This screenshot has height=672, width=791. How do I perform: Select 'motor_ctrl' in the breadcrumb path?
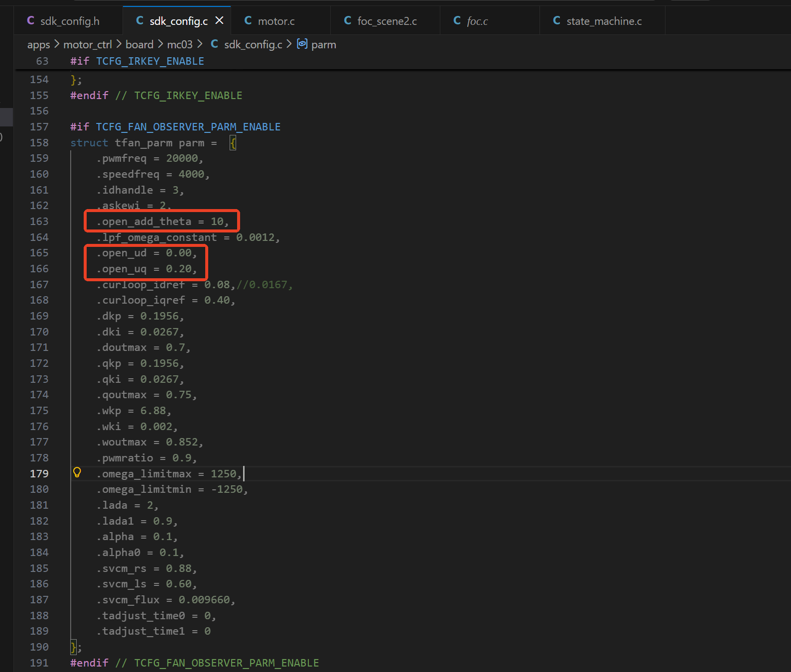point(88,45)
